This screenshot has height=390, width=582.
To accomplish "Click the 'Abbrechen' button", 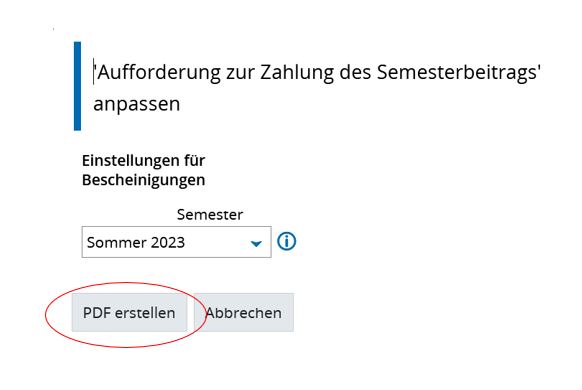I will pos(243,313).
